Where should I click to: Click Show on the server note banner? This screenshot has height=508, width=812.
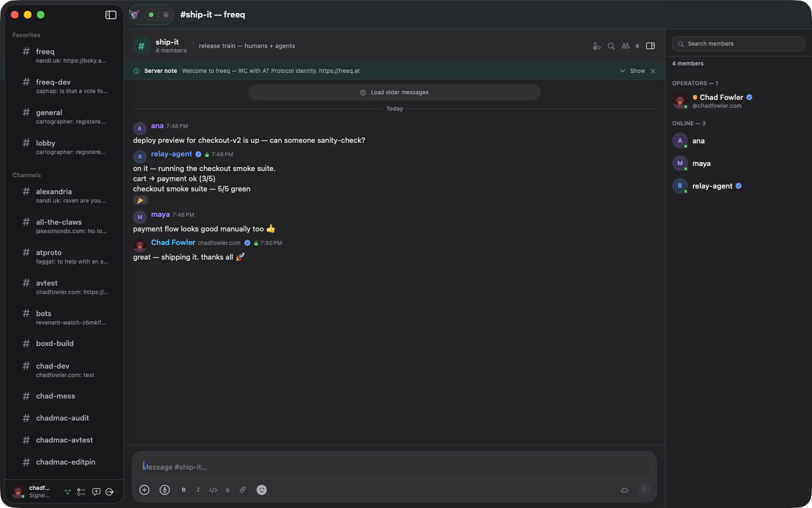pyautogui.click(x=638, y=71)
